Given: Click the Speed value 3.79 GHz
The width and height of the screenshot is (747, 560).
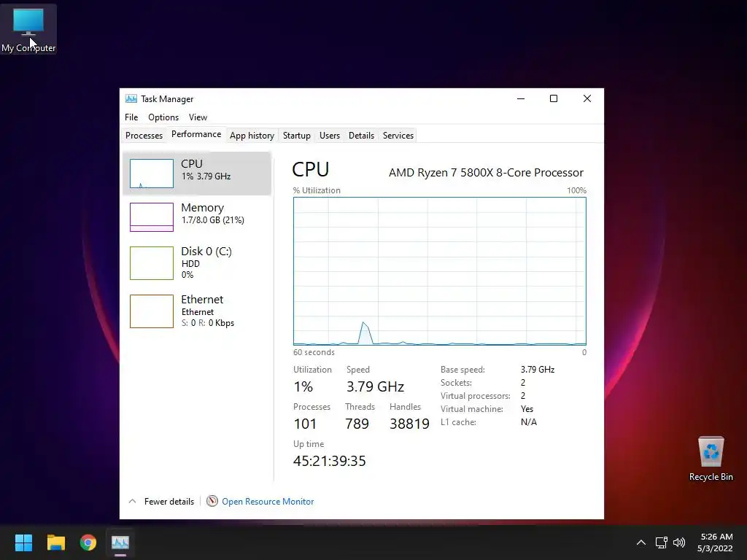Looking at the screenshot, I should click(376, 386).
